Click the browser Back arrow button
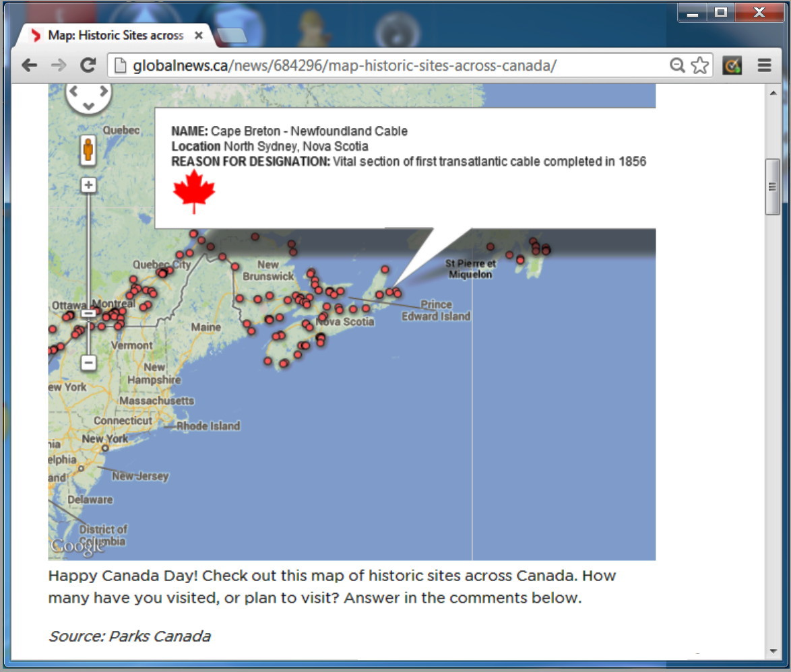Image resolution: width=791 pixels, height=672 pixels. coord(29,65)
